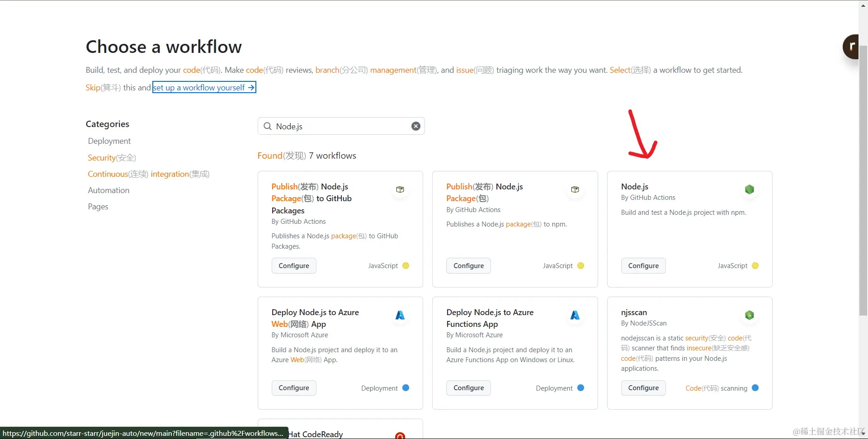The image size is (868, 439).
Task: Click the njsscan card title
Action: (x=634, y=312)
